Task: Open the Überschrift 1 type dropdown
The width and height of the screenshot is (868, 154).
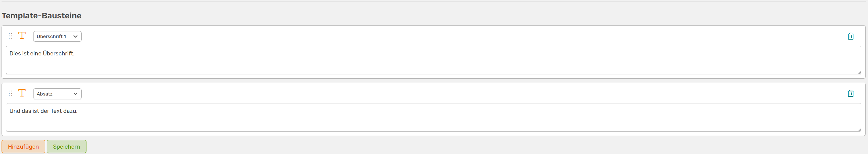Action: (x=57, y=36)
